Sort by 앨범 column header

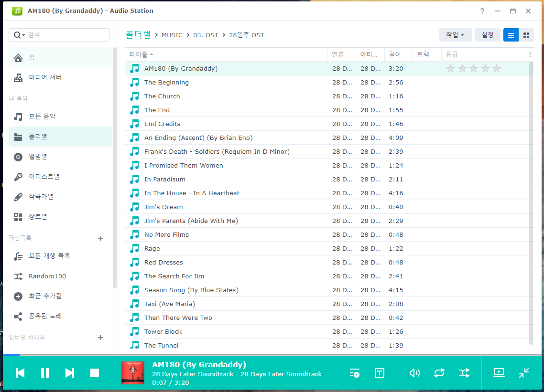click(x=341, y=54)
